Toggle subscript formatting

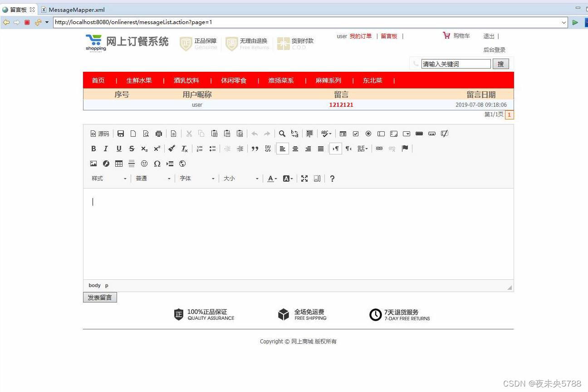click(144, 149)
